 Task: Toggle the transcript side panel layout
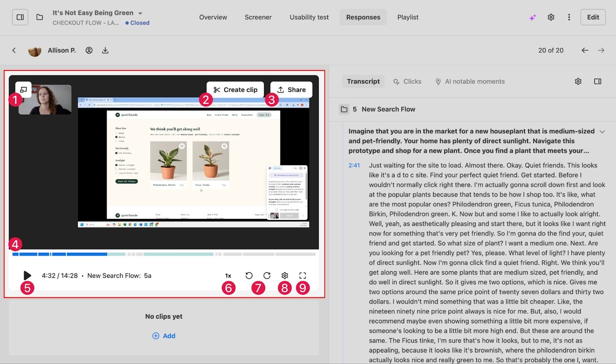[x=598, y=82]
